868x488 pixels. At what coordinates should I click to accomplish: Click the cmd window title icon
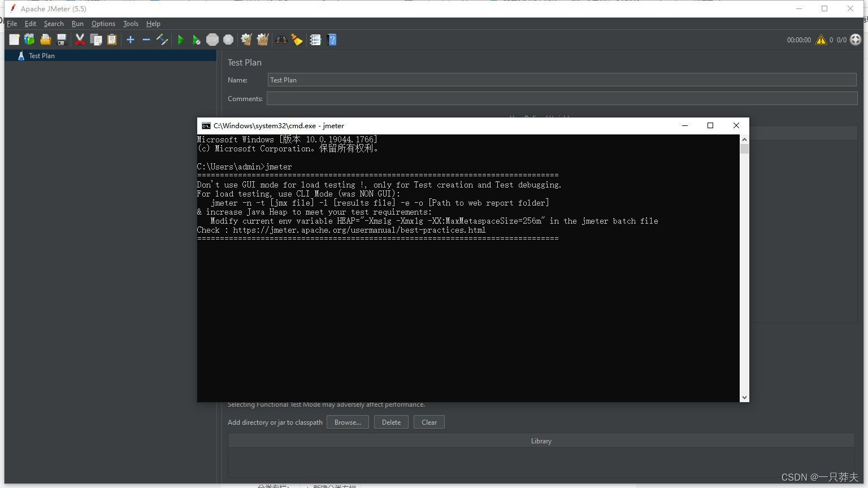coord(206,126)
